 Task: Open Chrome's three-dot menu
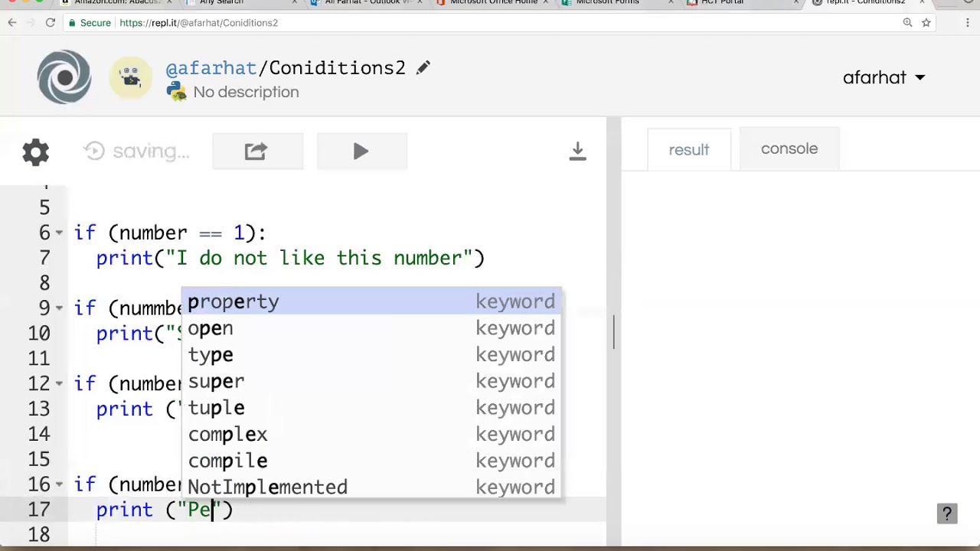(969, 23)
